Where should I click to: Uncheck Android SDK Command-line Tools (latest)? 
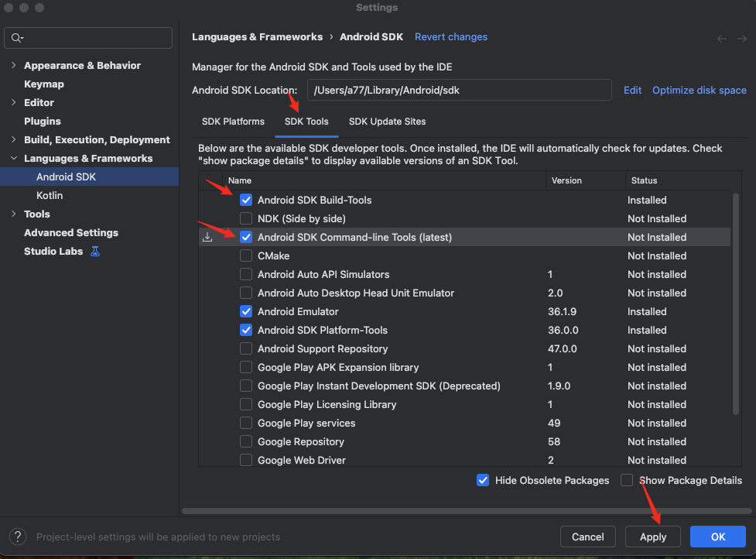tap(246, 237)
